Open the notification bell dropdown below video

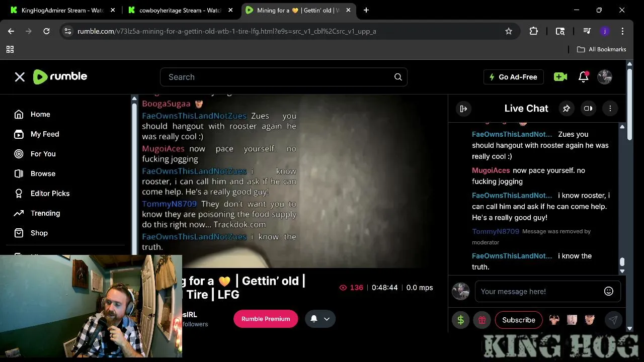coord(320,319)
